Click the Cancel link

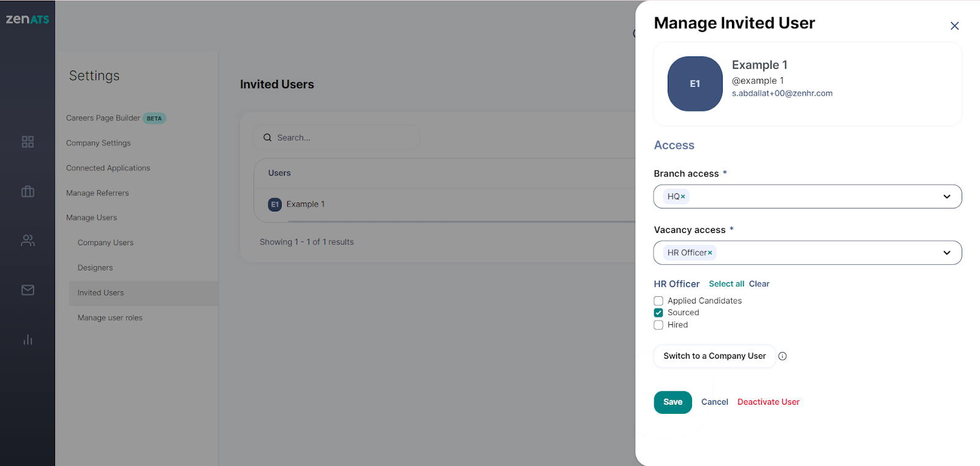point(714,402)
